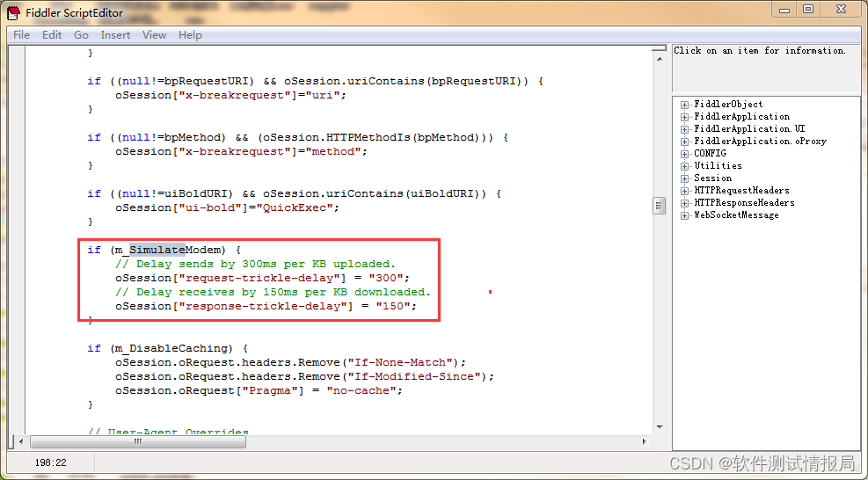The height and width of the screenshot is (480, 868).
Task: Select HTTPResponseHeaders tree item
Action: point(745,202)
